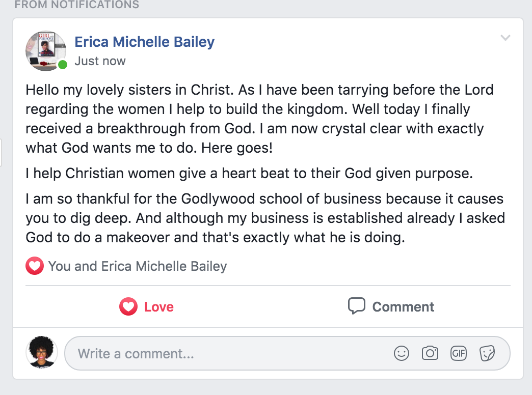Click the Comment button text

coord(403,307)
